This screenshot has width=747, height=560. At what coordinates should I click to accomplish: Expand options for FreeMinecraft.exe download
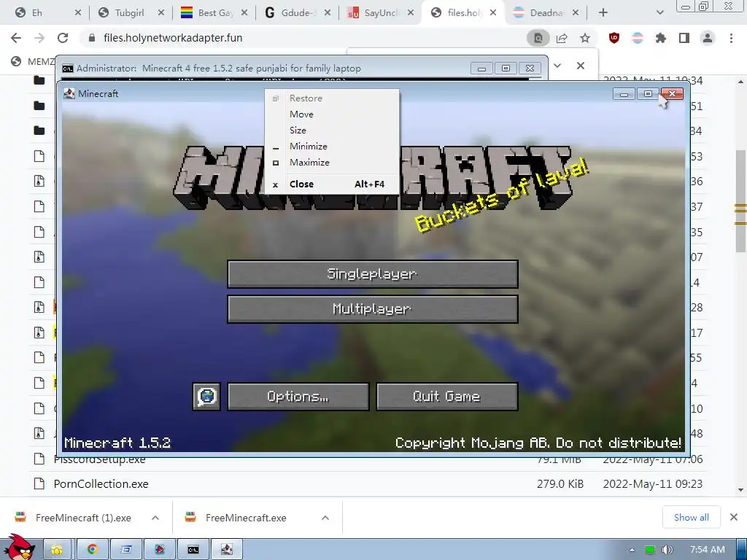click(325, 518)
